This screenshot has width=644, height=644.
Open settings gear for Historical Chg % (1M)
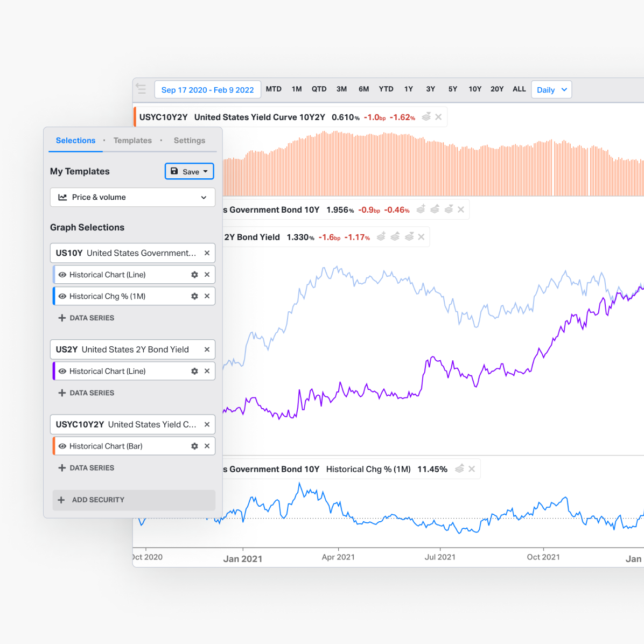click(x=194, y=296)
